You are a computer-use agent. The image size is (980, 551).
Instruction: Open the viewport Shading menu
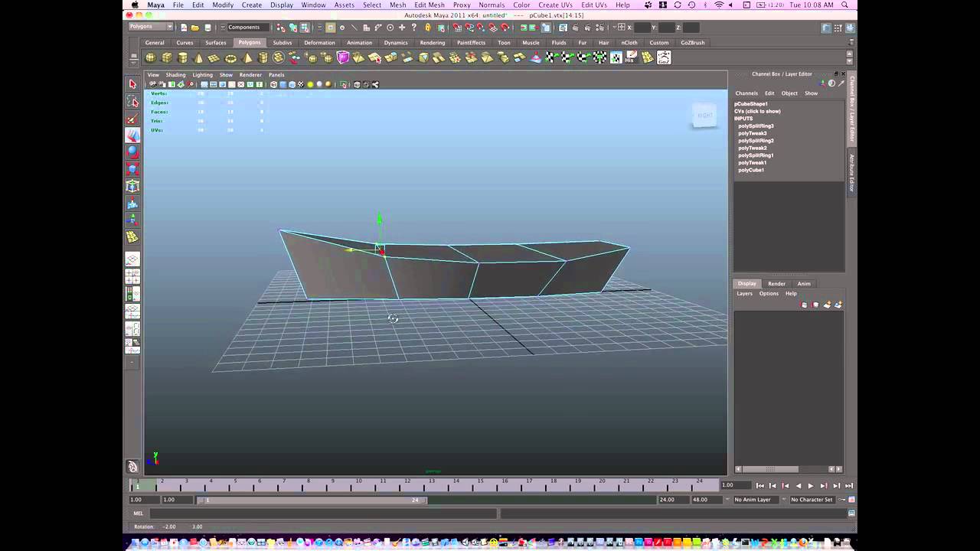[x=176, y=75]
